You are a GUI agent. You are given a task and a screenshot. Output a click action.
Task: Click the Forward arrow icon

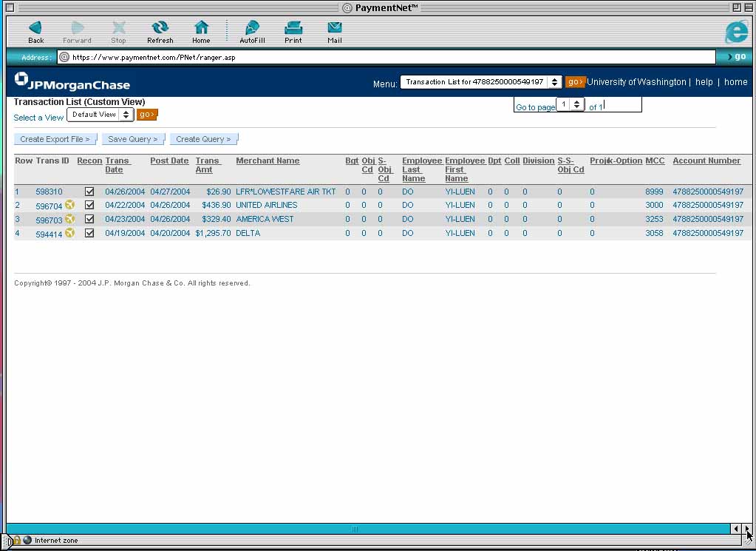point(77,28)
